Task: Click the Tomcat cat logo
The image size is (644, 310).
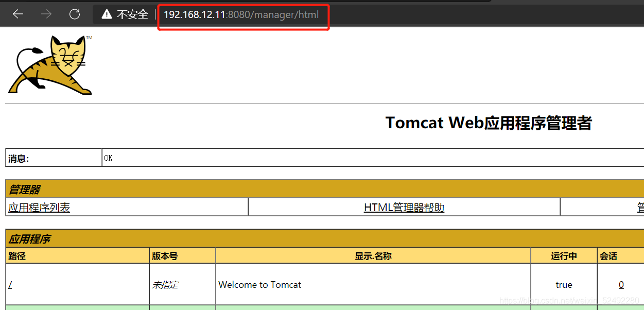Action: coord(50,65)
